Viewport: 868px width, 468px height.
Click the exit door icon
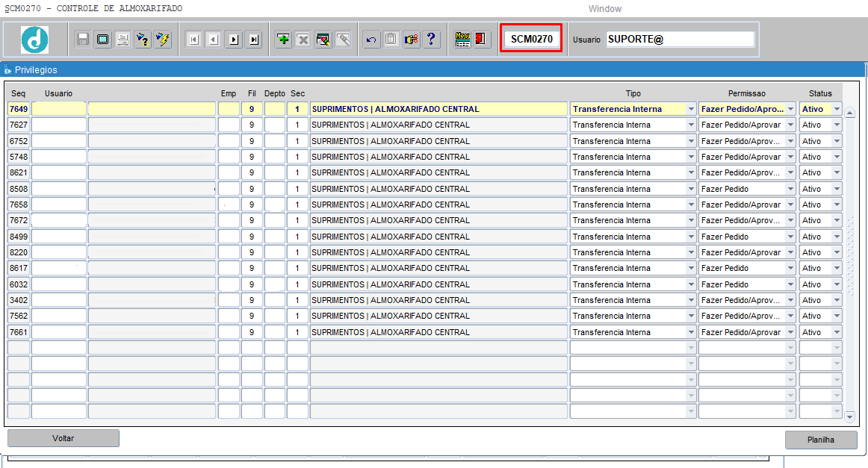tap(482, 40)
